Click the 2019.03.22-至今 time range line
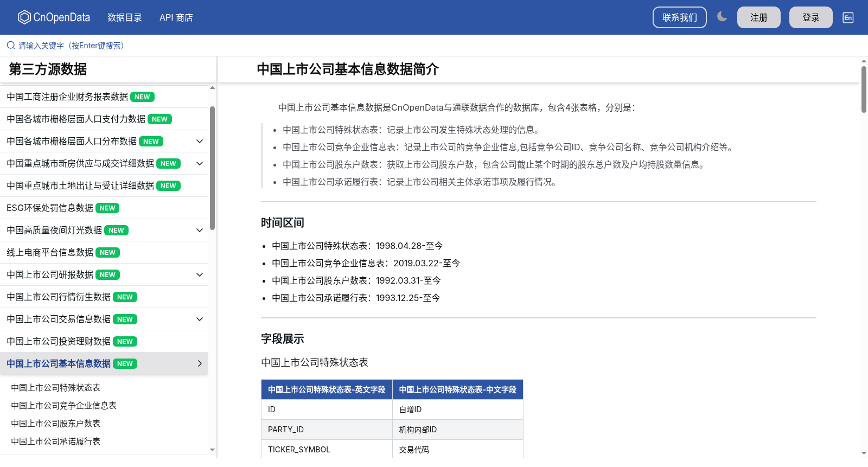The width and height of the screenshot is (868, 467). point(366,263)
